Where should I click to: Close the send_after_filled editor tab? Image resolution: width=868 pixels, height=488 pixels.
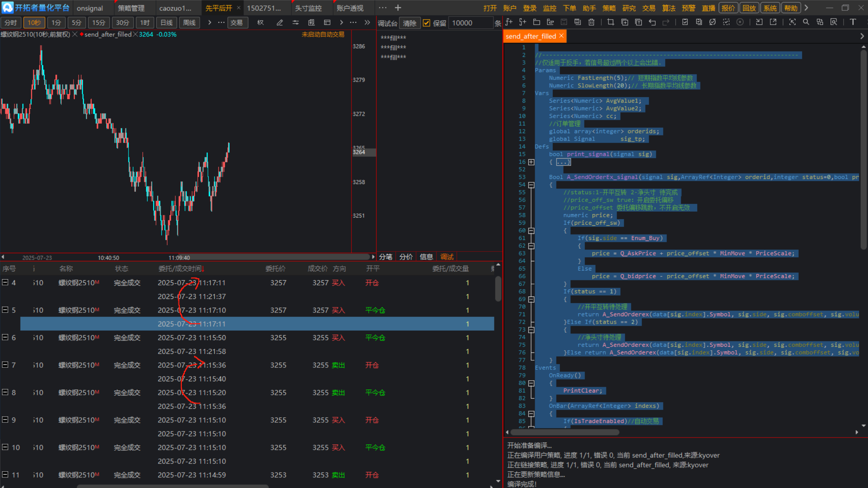(x=561, y=36)
